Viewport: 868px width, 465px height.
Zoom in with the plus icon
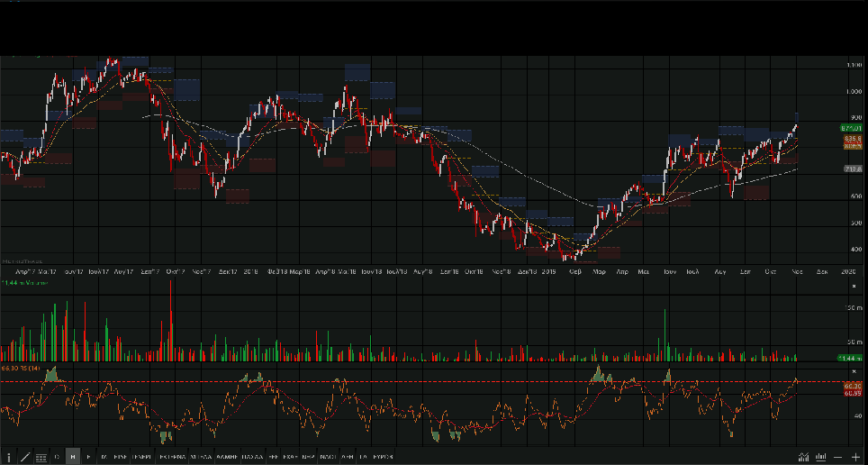(855, 457)
